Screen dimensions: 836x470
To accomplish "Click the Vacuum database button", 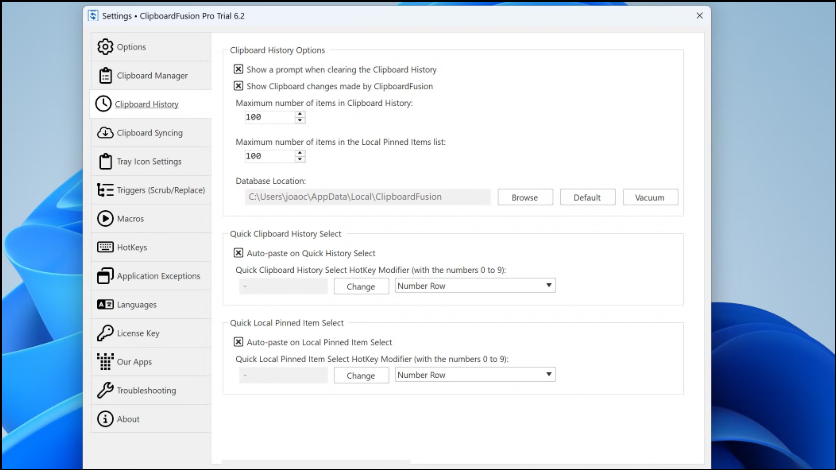I will (650, 197).
